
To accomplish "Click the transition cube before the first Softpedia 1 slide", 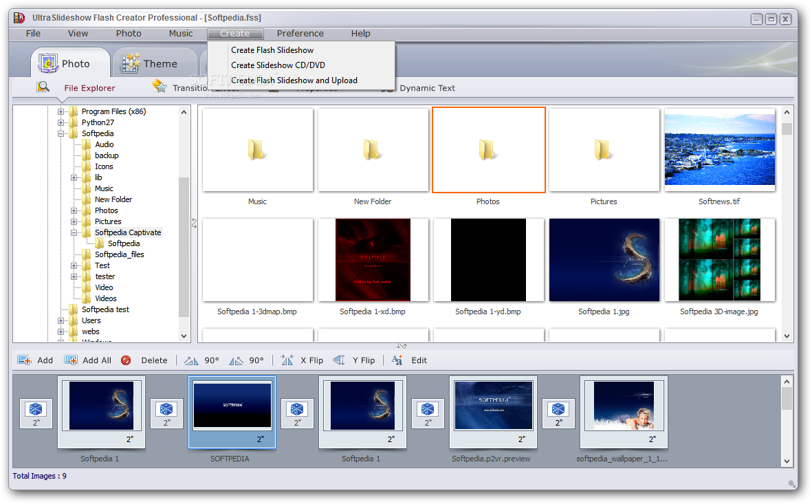I will point(36,409).
